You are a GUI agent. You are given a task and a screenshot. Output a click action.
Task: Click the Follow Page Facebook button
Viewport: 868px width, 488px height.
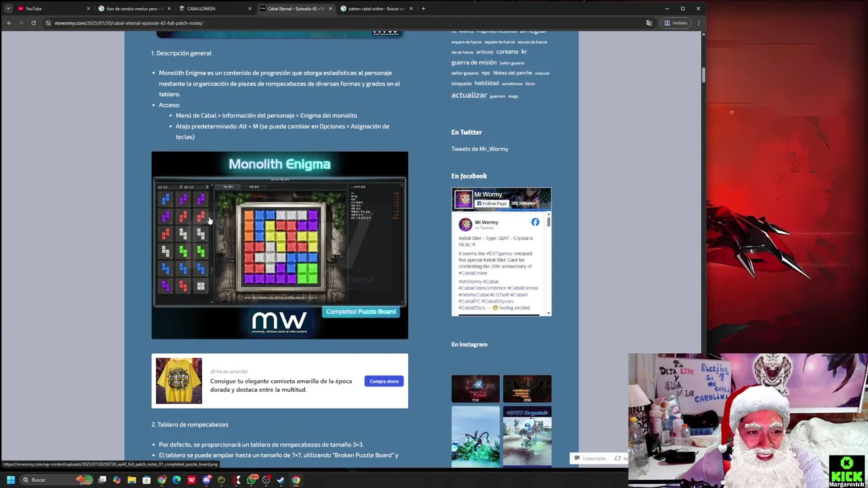click(x=492, y=203)
